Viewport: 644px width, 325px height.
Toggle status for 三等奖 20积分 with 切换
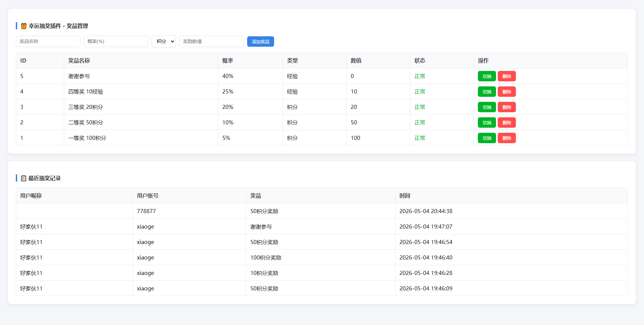(487, 107)
